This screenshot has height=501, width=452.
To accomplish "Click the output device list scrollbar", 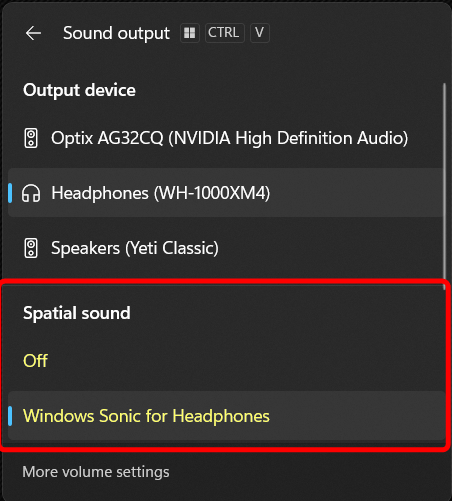I will click(444, 187).
